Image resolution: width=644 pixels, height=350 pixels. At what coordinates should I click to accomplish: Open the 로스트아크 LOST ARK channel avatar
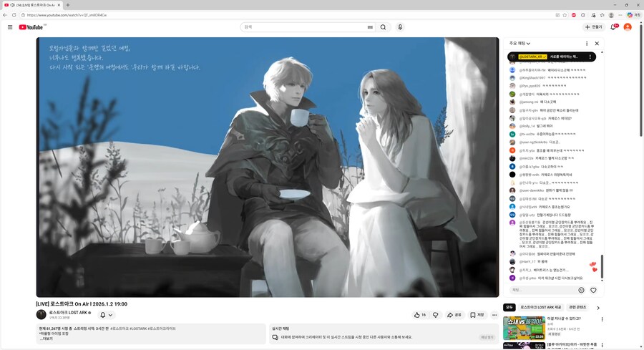pyautogui.click(x=41, y=315)
